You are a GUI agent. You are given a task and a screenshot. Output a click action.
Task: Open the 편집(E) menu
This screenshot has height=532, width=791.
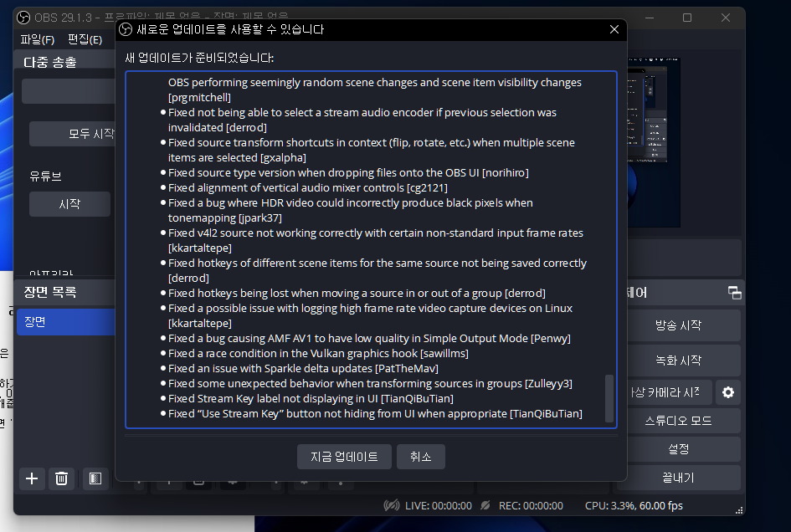(85, 39)
